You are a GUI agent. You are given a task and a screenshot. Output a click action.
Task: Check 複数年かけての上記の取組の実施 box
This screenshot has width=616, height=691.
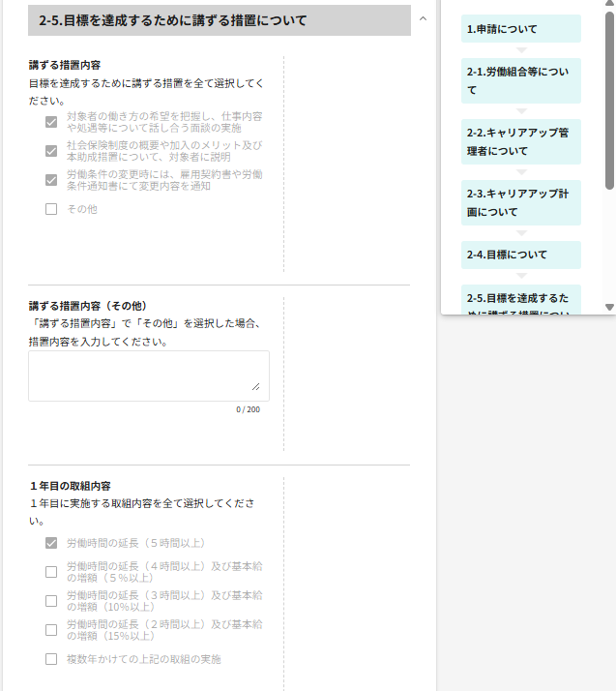click(51, 659)
